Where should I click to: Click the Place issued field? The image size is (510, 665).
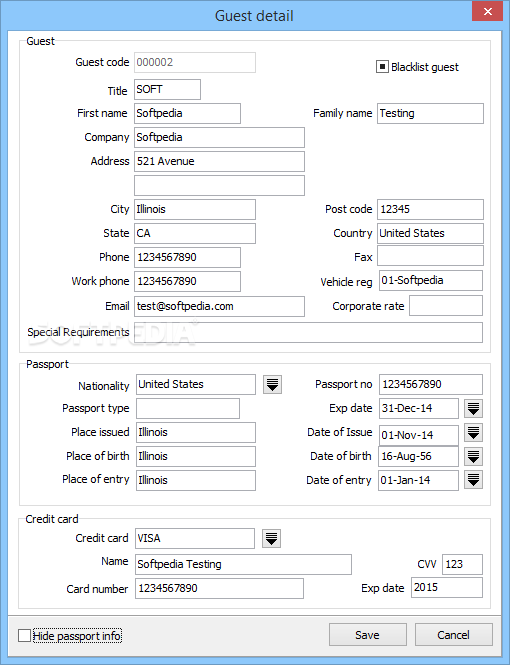[196, 433]
